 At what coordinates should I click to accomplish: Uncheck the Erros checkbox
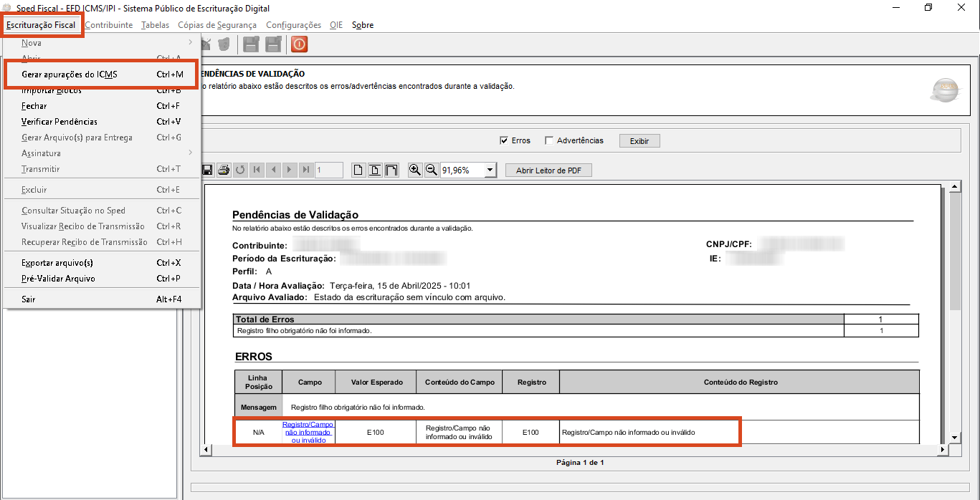point(504,140)
